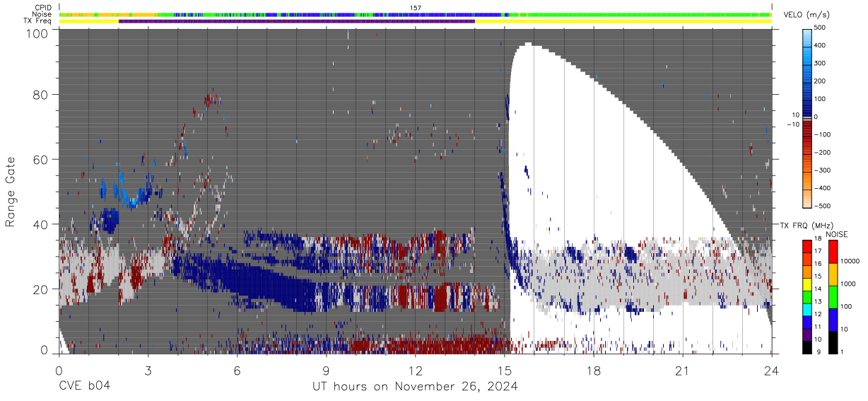868x401 pixels.
Task: Click the 'TX Freq' strip label
Action: 37,21
